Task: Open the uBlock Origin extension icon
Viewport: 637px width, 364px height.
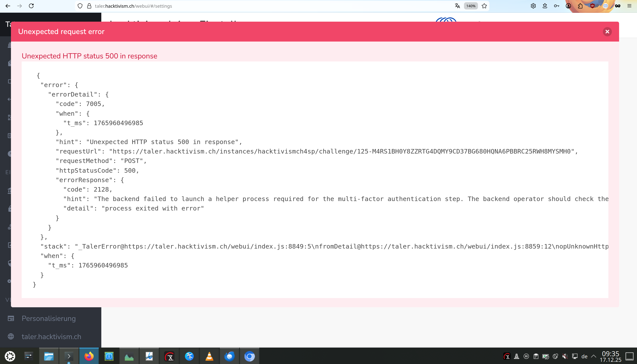Action: tap(592, 6)
